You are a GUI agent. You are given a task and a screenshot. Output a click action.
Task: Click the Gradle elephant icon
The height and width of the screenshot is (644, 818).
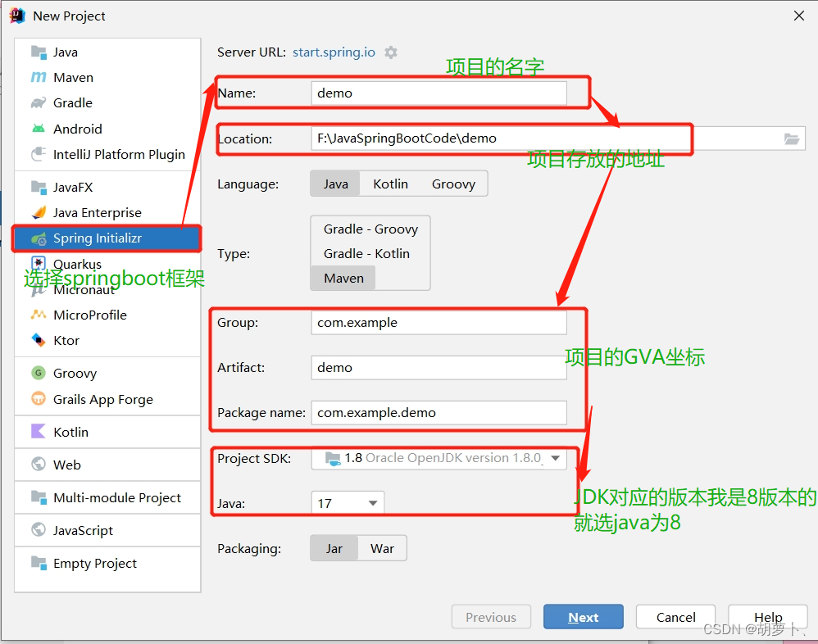pyautogui.click(x=39, y=103)
